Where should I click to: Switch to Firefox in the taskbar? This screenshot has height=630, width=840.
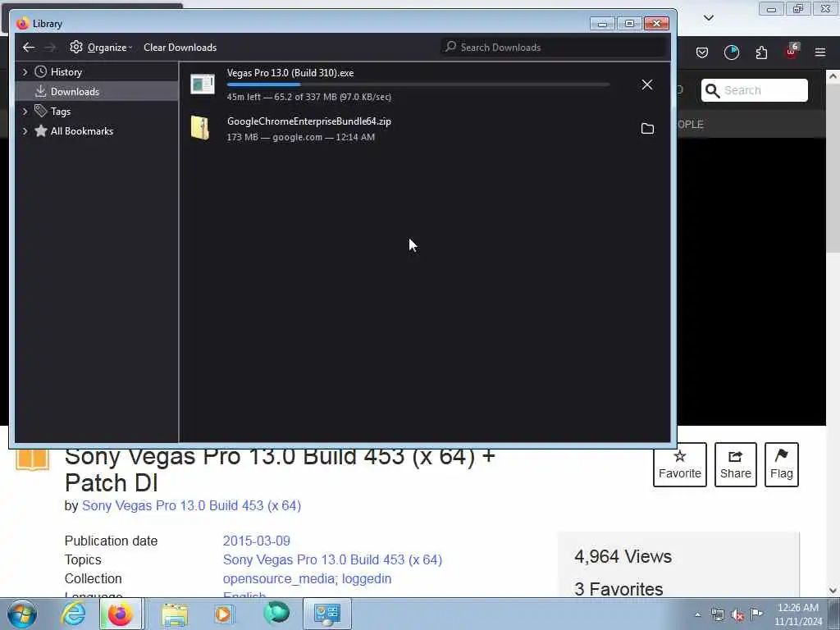[x=121, y=614]
